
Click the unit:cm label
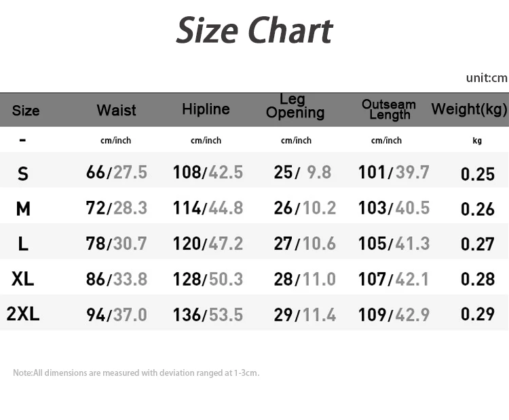(x=487, y=77)
